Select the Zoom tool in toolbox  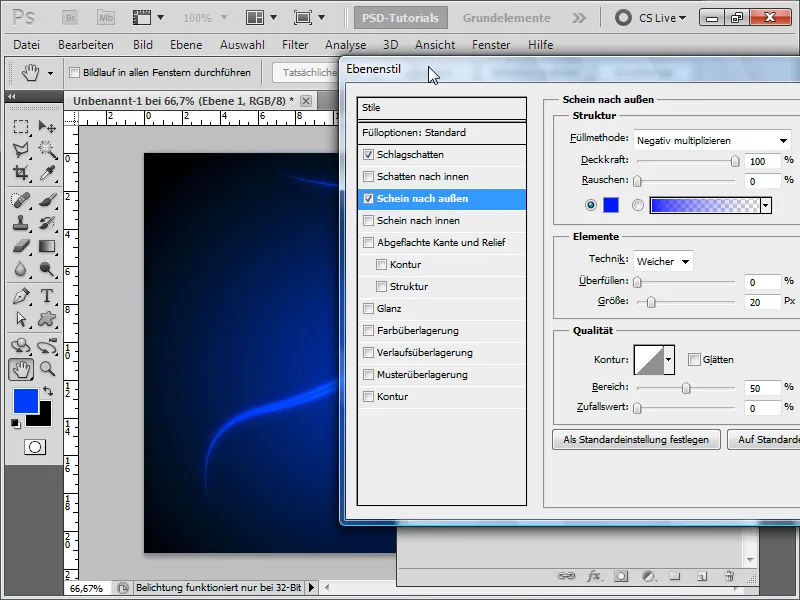click(x=46, y=369)
